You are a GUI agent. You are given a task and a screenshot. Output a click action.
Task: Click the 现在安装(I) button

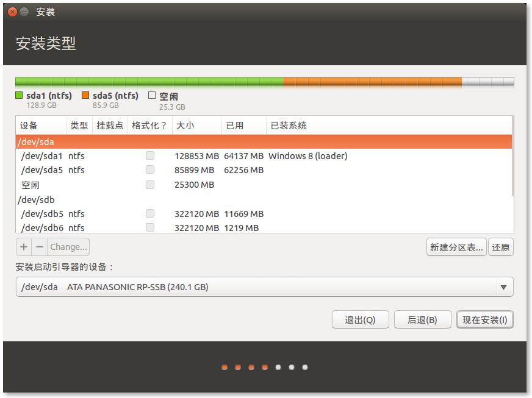[x=484, y=320]
